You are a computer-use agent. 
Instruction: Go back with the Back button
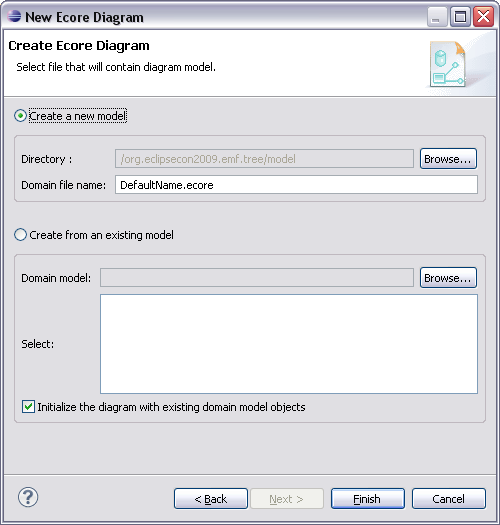pyautogui.click(x=211, y=499)
